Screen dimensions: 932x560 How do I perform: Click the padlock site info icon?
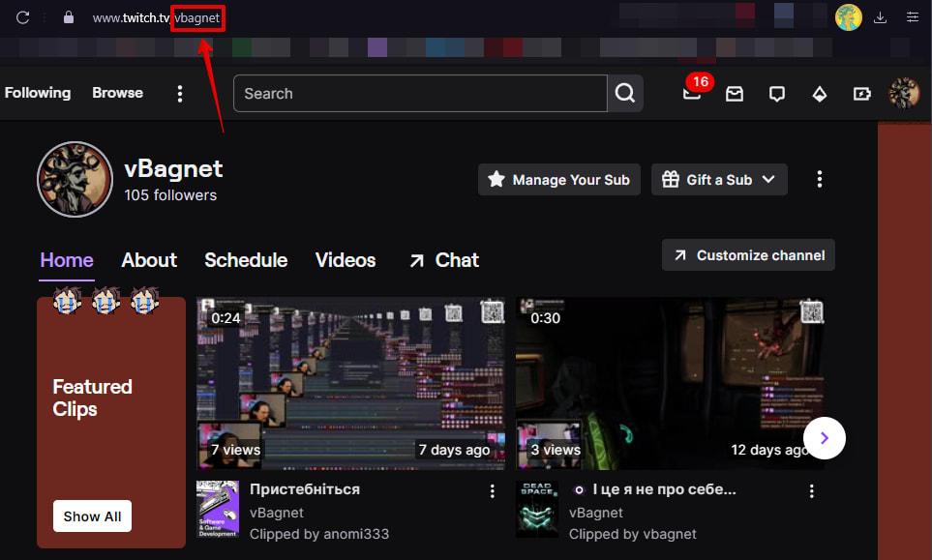click(x=69, y=17)
